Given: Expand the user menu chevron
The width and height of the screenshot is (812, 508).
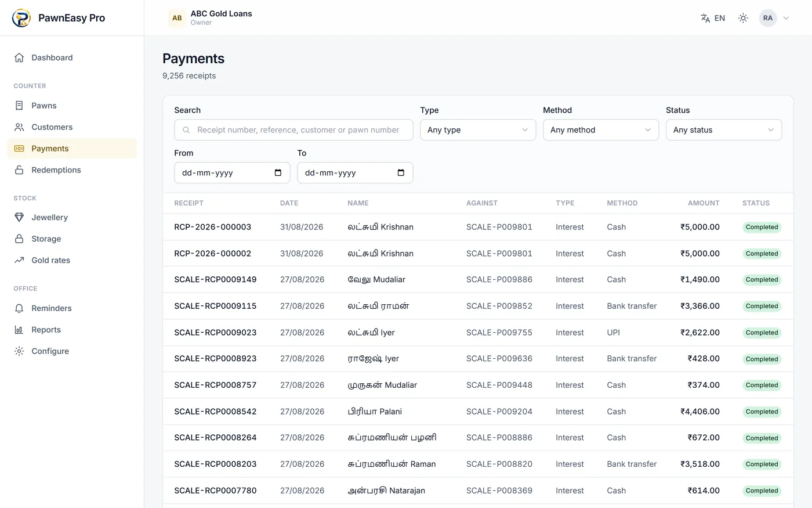Looking at the screenshot, I should coord(786,18).
